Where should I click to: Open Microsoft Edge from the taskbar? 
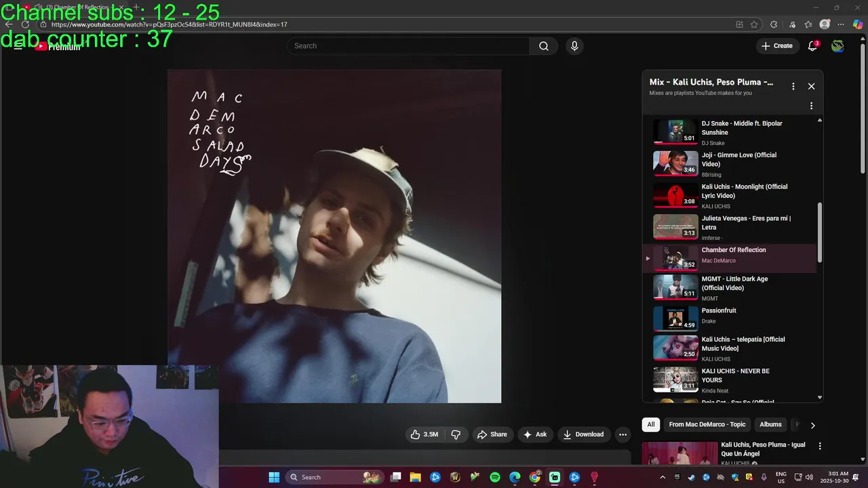pos(515,477)
